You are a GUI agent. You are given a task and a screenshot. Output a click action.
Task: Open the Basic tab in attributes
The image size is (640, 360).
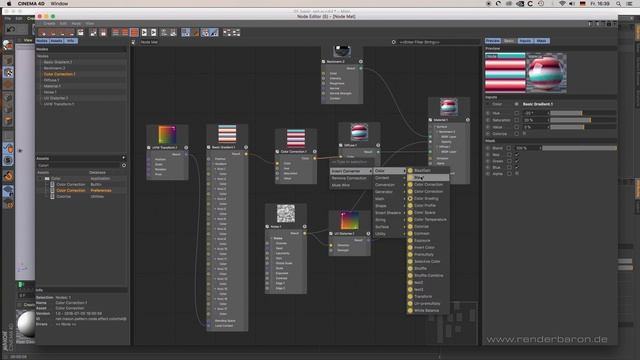coord(509,41)
